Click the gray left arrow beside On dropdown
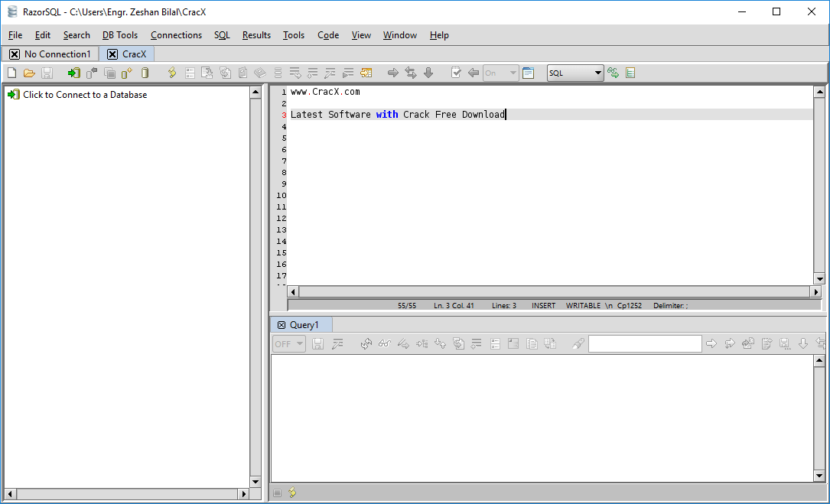 click(x=474, y=73)
